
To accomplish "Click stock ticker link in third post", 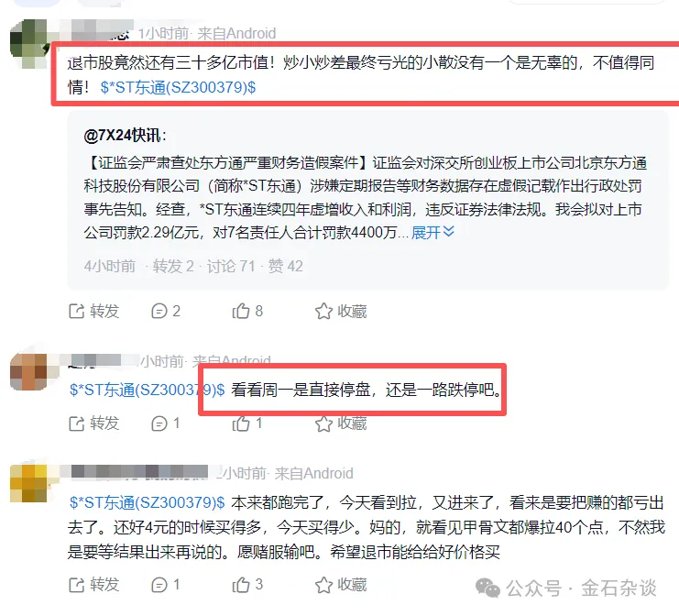I will click(x=148, y=502).
